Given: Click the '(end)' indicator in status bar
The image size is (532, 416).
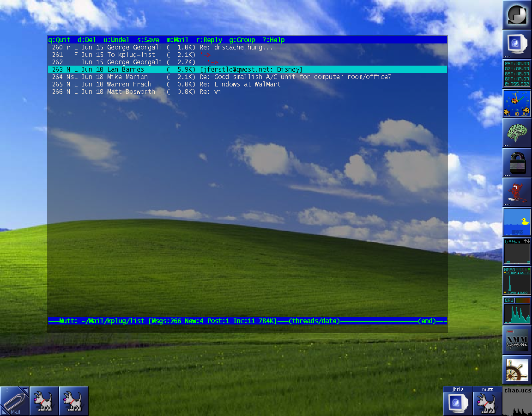Looking at the screenshot, I should [x=427, y=321].
